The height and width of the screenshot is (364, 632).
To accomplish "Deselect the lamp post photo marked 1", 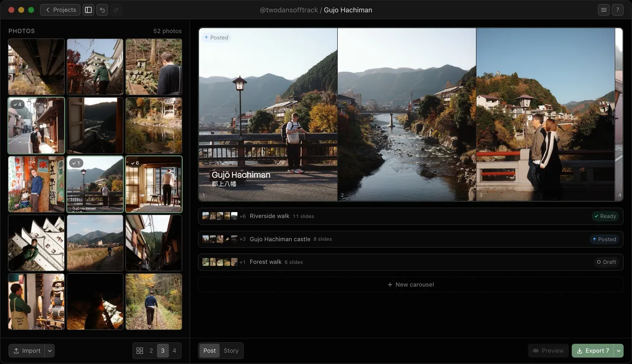I will pos(95,184).
